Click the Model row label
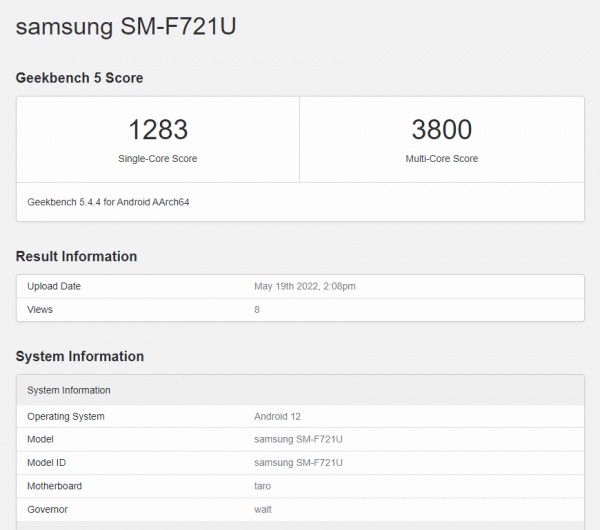Image resolution: width=600 pixels, height=530 pixels. [x=40, y=439]
